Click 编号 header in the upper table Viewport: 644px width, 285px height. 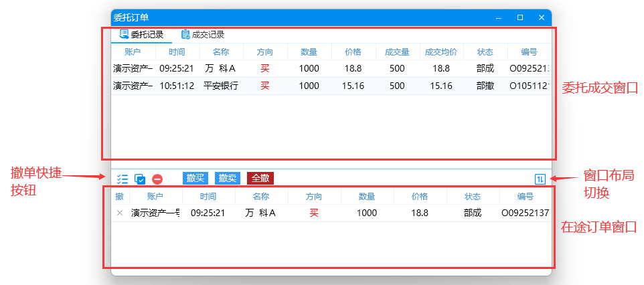pyautogui.click(x=529, y=52)
